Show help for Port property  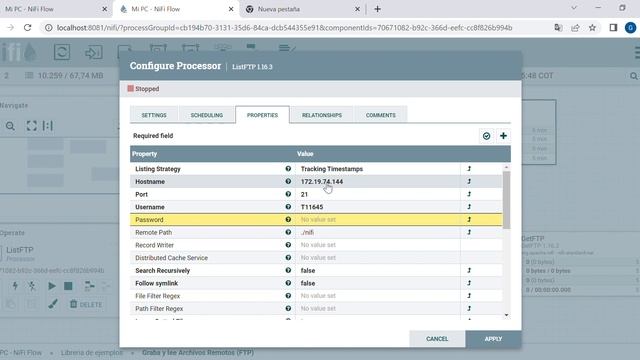pyautogui.click(x=288, y=194)
